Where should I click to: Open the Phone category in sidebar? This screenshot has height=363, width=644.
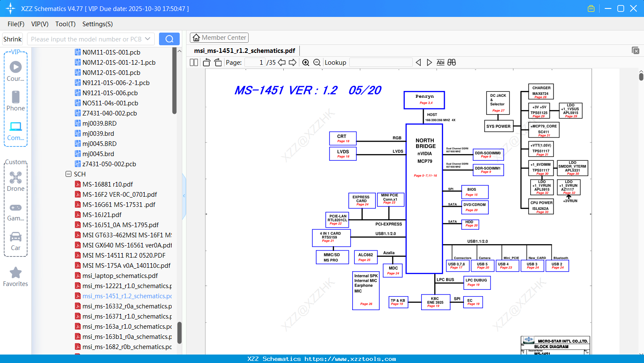point(16,101)
